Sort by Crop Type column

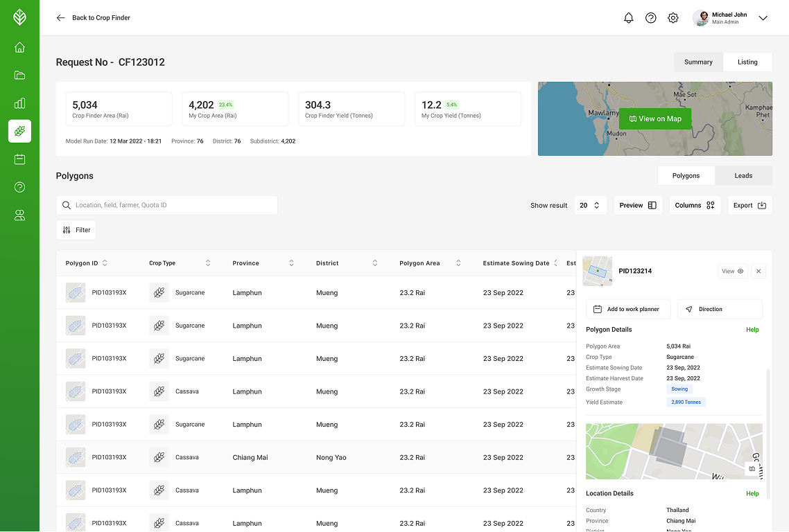pos(208,263)
